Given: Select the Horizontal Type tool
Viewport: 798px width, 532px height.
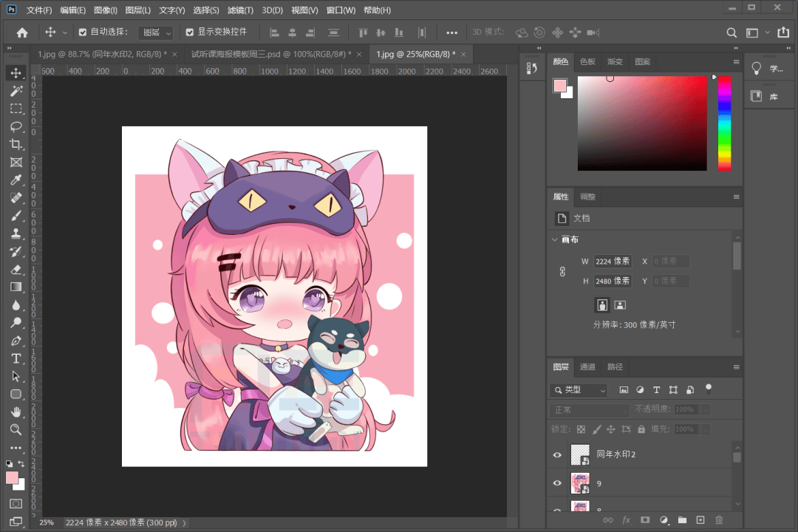Looking at the screenshot, I should tap(16, 358).
